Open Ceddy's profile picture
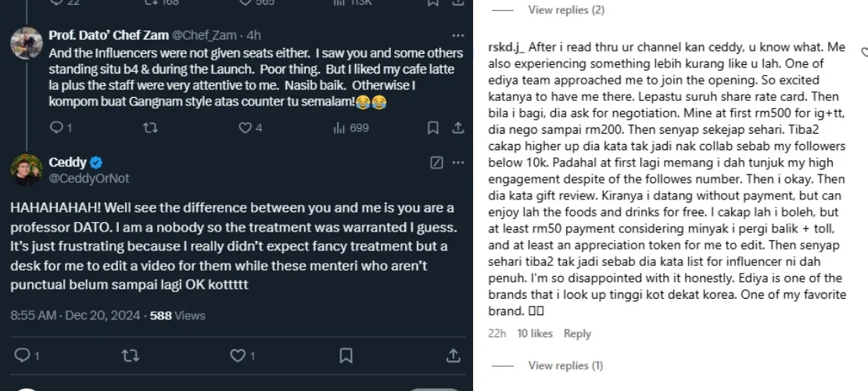Screen dimensions: 868x391 26,170
